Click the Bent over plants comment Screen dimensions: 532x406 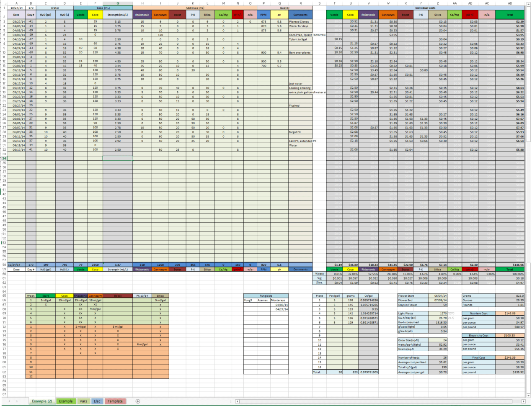(x=300, y=53)
